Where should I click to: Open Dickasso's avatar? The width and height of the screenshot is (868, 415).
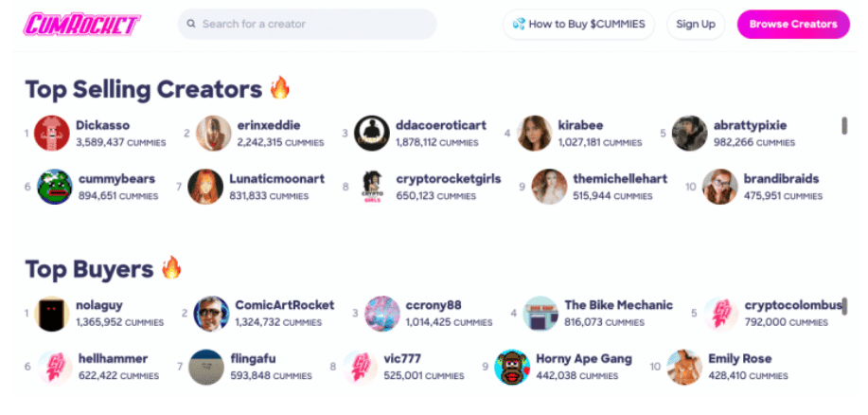click(51, 134)
